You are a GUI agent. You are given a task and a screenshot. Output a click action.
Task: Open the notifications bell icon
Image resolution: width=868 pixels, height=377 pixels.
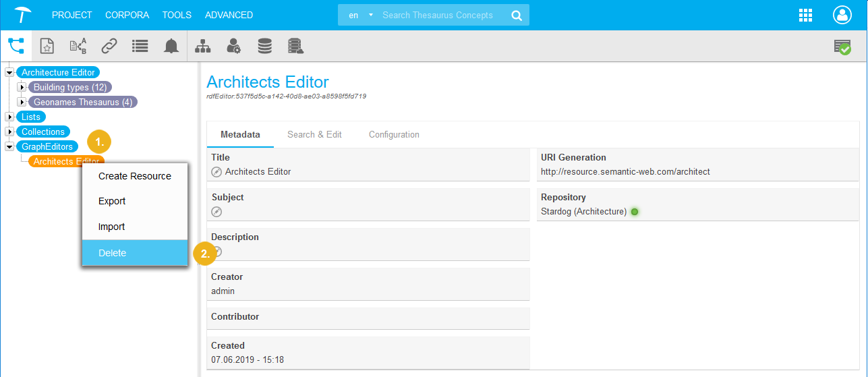tap(171, 46)
